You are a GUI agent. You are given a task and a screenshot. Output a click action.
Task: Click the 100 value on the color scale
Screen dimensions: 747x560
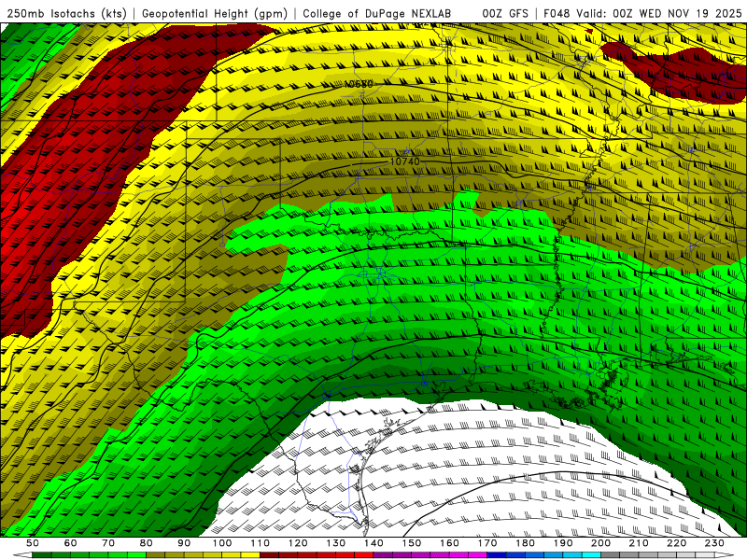222,543
